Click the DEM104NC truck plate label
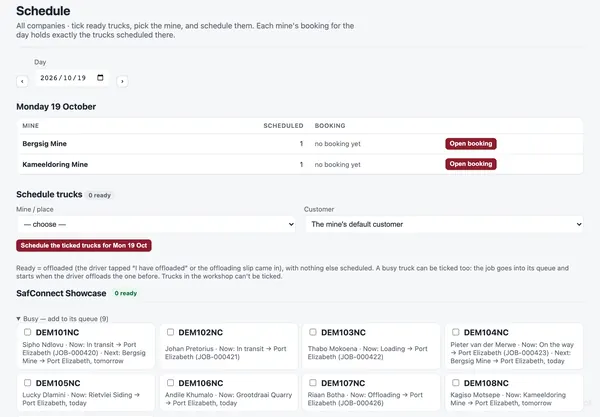This screenshot has height=417, width=600. pyautogui.click(x=486, y=332)
